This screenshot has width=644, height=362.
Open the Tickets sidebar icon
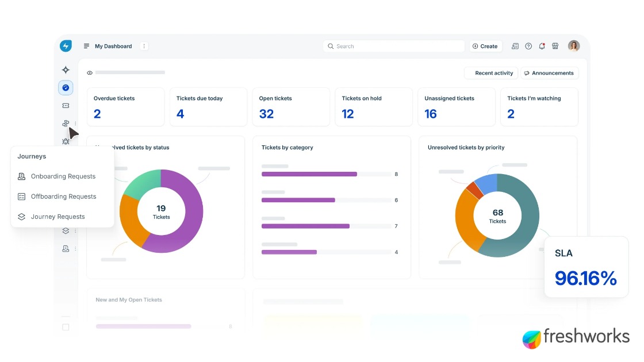click(x=66, y=106)
